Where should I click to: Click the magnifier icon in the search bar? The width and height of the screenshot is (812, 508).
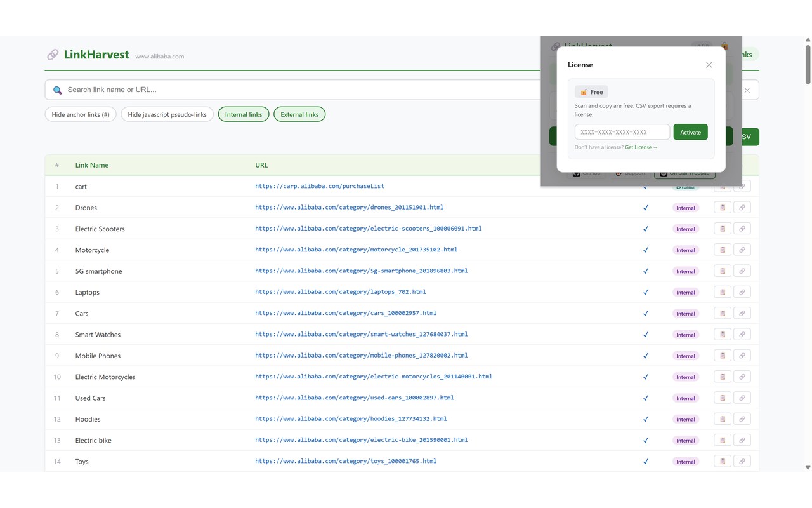58,90
